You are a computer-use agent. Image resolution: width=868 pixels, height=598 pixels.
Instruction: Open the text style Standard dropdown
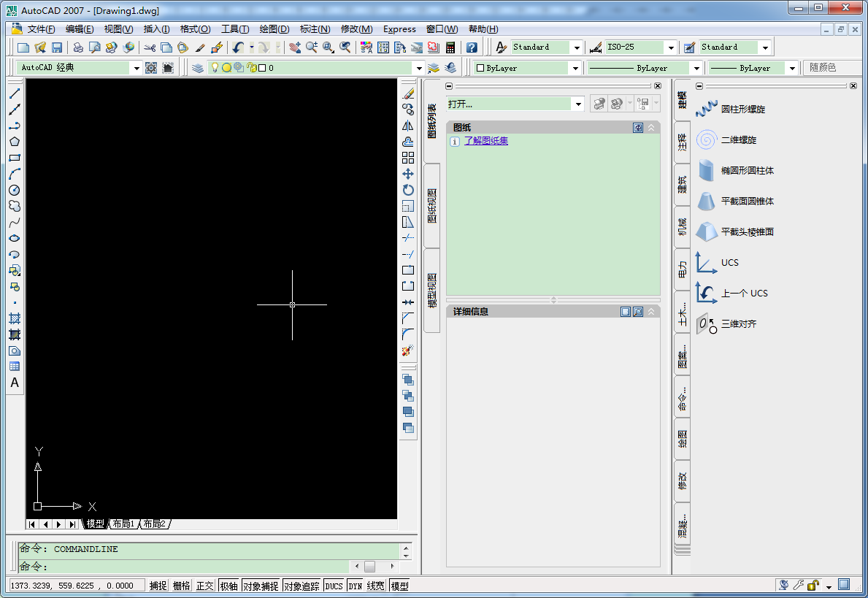click(577, 47)
